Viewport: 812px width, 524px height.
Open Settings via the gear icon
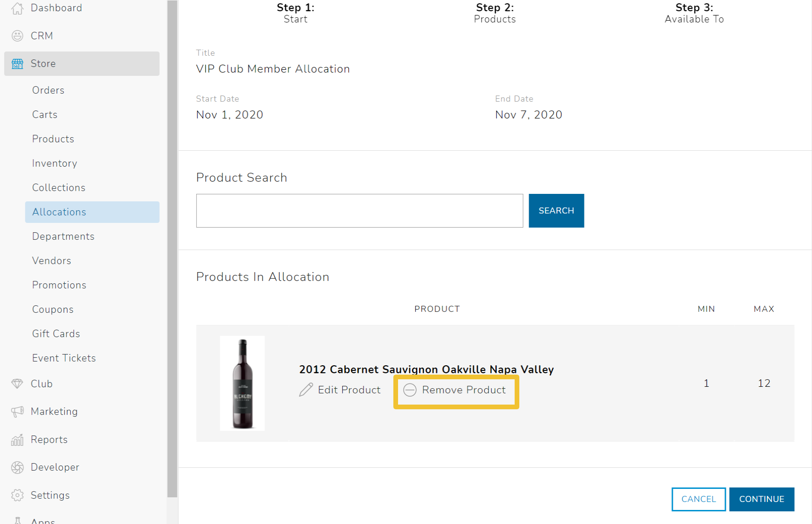click(17, 495)
